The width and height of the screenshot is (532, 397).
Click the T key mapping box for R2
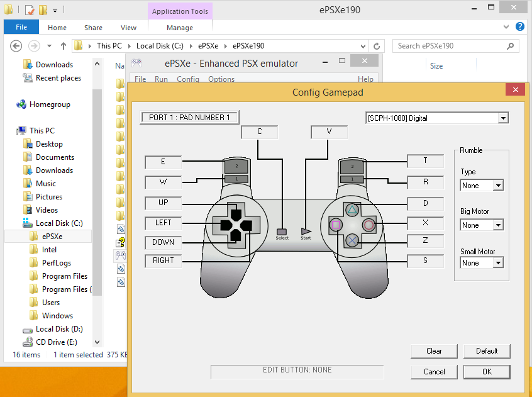pos(426,161)
